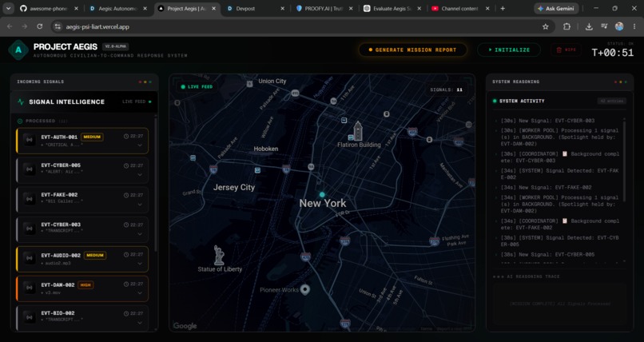This screenshot has height=342, width=644.
Task: Click the AI Reasoning Trace label
Action: click(x=532, y=276)
